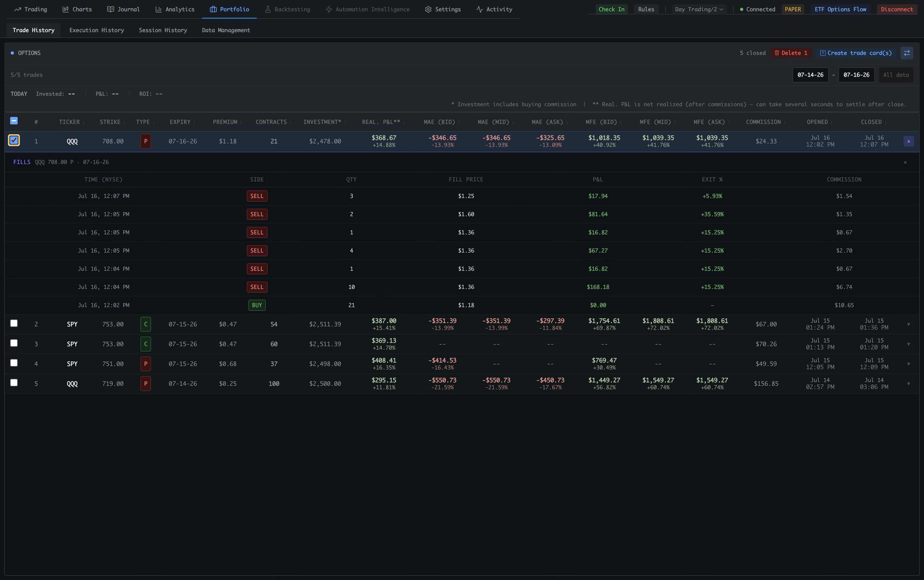This screenshot has width=924, height=580.
Task: Sort by the STRIKE column
Action: pyautogui.click(x=113, y=122)
